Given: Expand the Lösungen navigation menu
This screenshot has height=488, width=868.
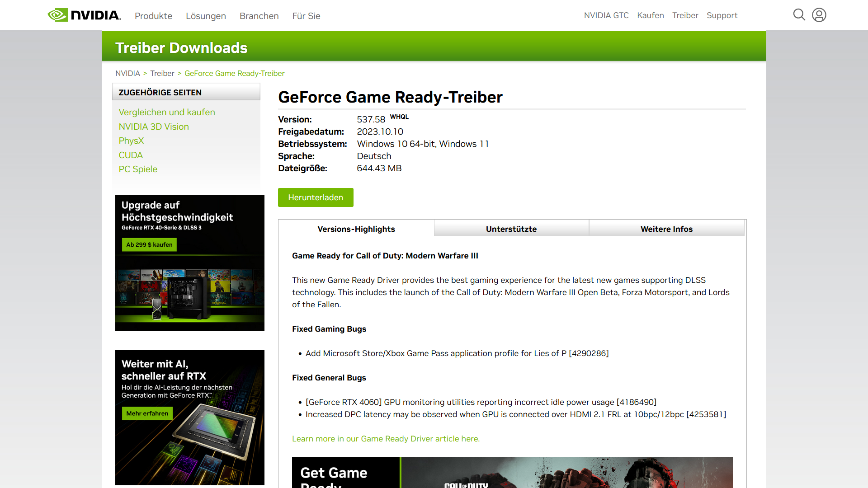Looking at the screenshot, I should click(x=206, y=16).
